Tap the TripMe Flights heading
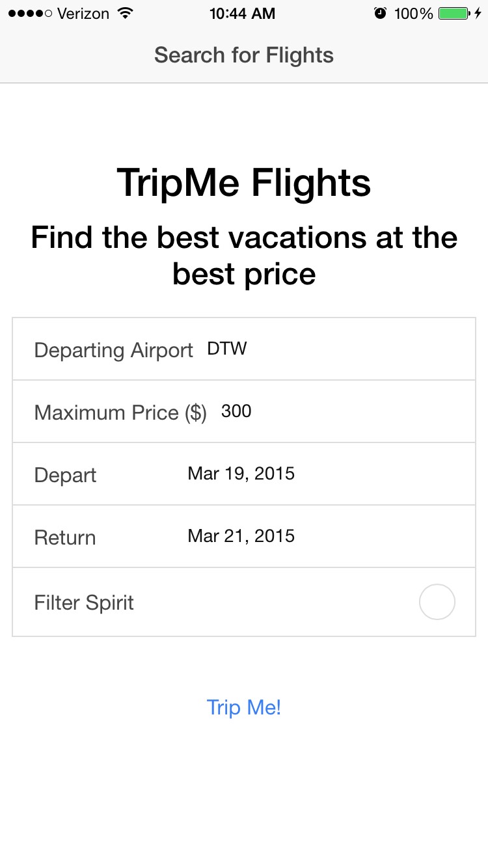The image size is (488, 868). (244, 183)
